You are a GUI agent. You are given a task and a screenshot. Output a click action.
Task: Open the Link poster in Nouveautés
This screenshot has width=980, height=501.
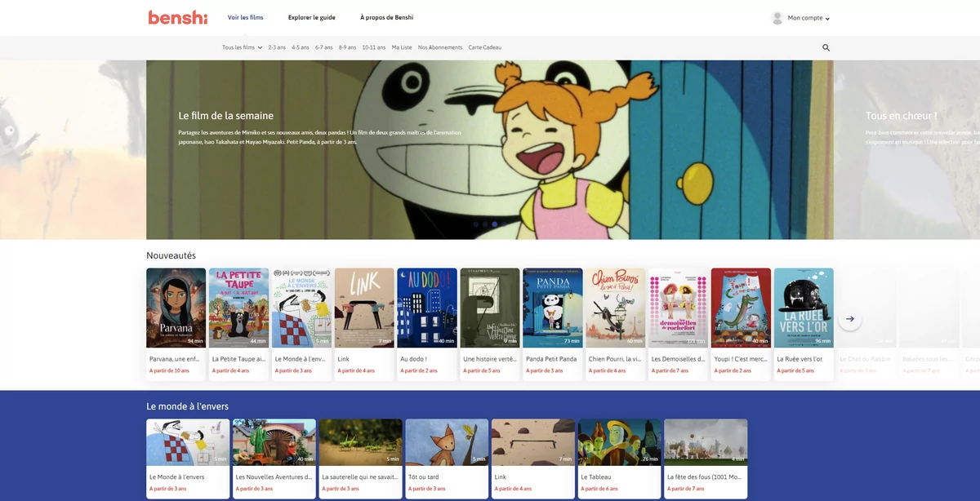click(364, 308)
